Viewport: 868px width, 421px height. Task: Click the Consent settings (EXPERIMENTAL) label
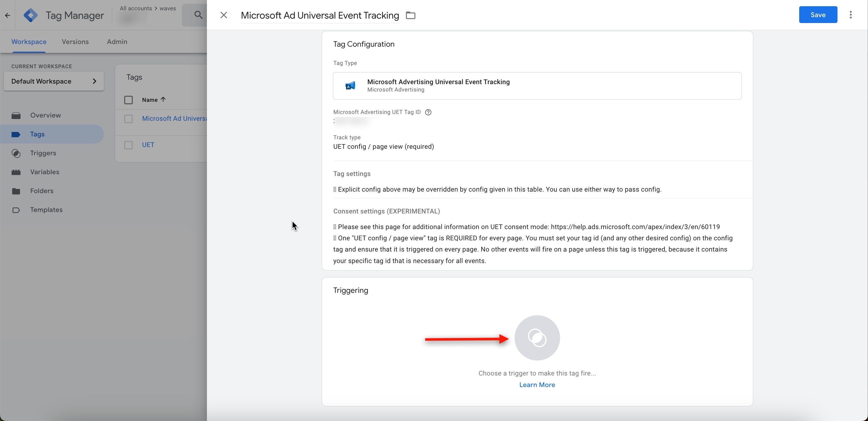tap(386, 211)
